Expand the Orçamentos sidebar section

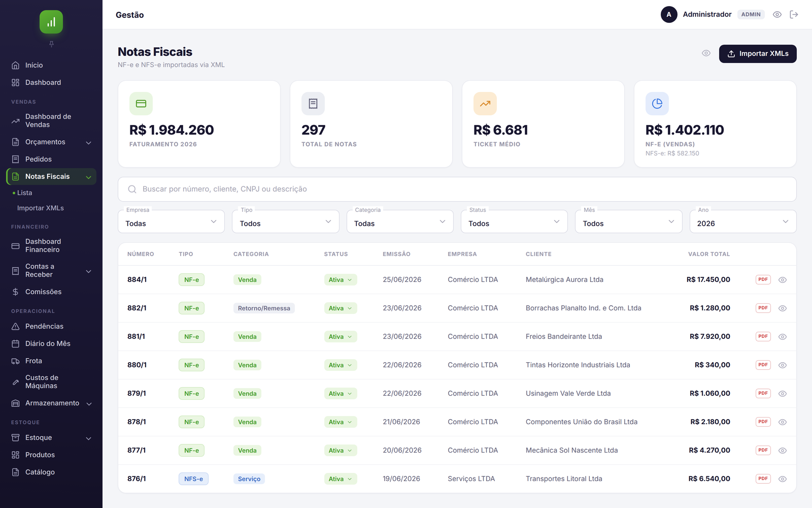pos(51,142)
